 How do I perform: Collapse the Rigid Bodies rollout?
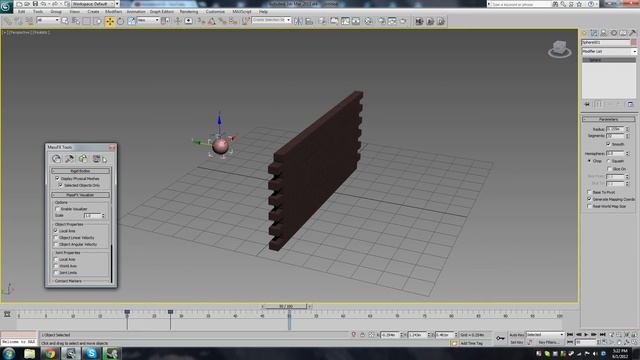tap(80, 171)
